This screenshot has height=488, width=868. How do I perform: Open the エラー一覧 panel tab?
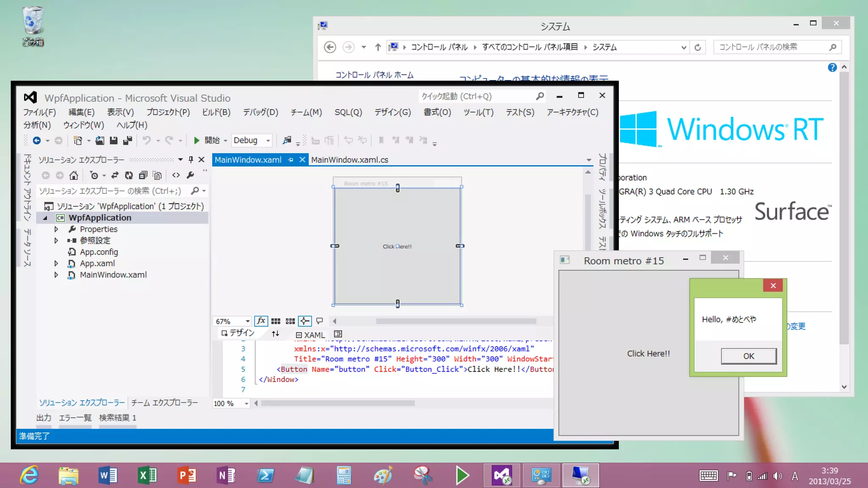(75, 418)
